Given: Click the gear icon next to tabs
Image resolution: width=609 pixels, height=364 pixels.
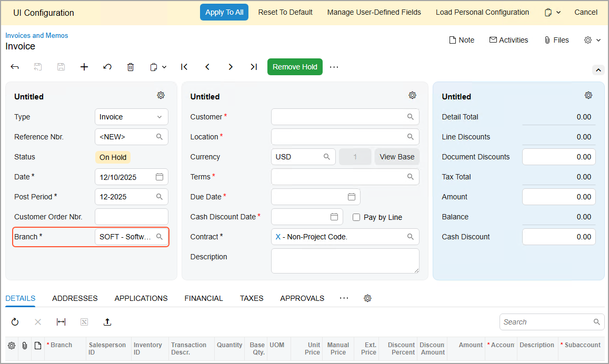Looking at the screenshot, I should pyautogui.click(x=367, y=298).
